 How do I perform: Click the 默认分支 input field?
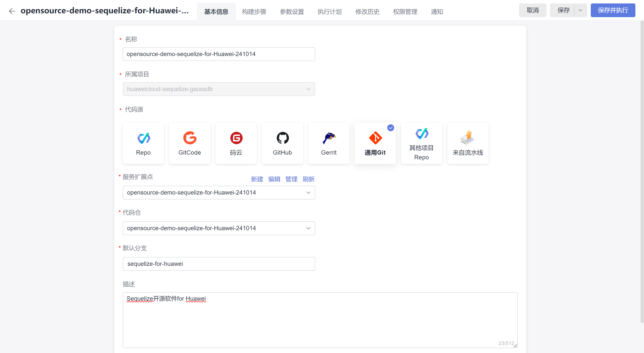[x=219, y=264]
